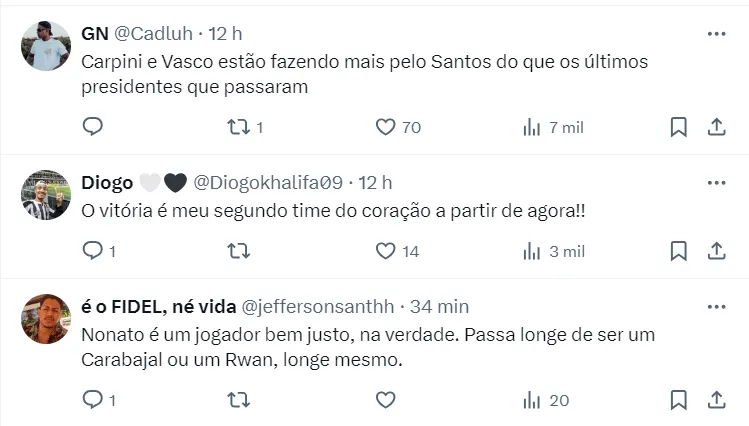View analytics on GN's 7 mil tweet
The image size is (749, 426).
pyautogui.click(x=532, y=127)
